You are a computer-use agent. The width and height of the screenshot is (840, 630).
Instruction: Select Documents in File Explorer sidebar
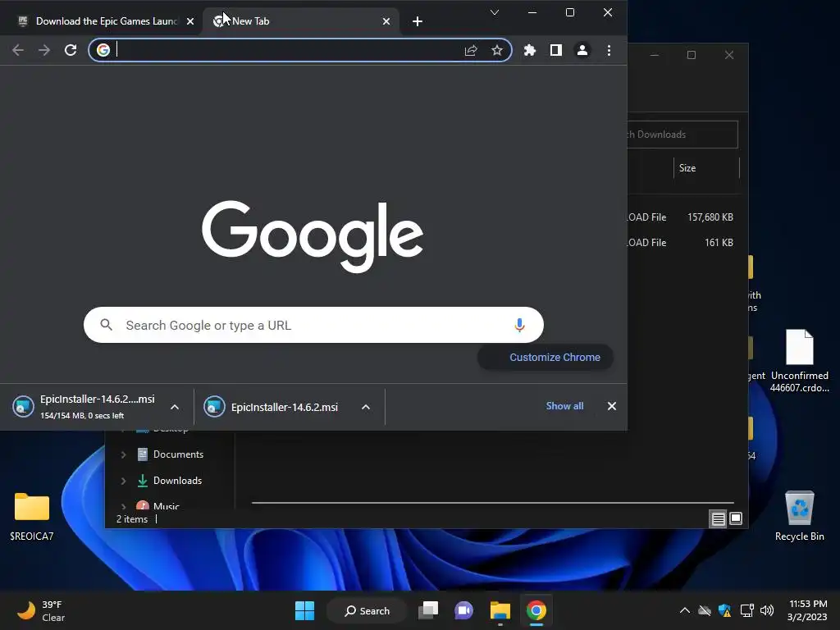178,454
